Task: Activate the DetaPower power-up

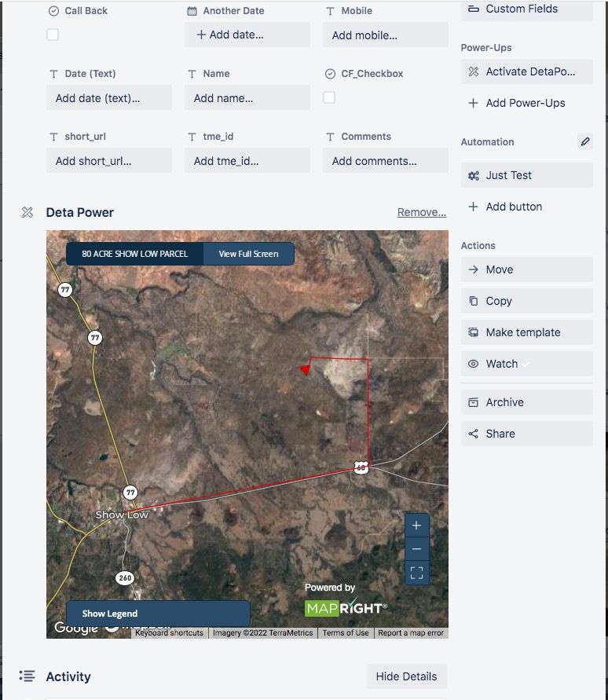Action: click(527, 71)
